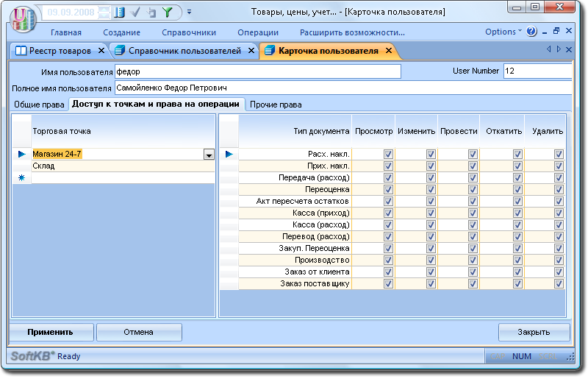The height and width of the screenshot is (379, 588).
Task: Close the Справочник пользователей tab
Action: (x=251, y=51)
